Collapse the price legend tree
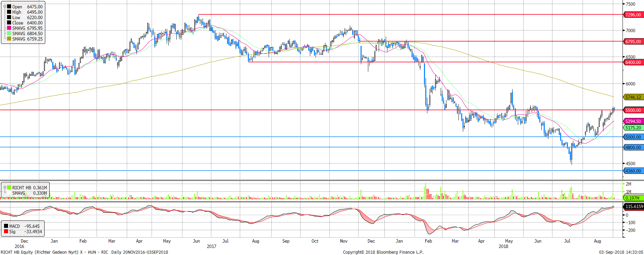This screenshot has width=644, height=255. 5,6
